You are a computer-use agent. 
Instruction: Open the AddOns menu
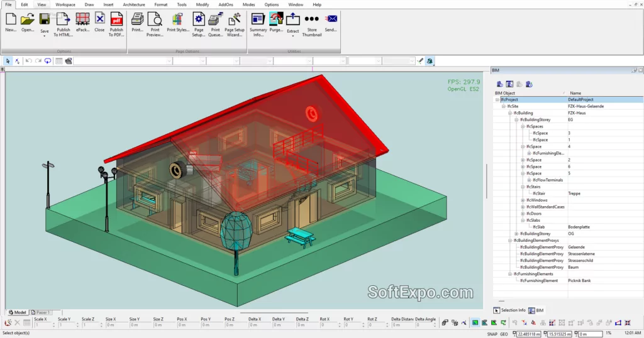click(226, 4)
